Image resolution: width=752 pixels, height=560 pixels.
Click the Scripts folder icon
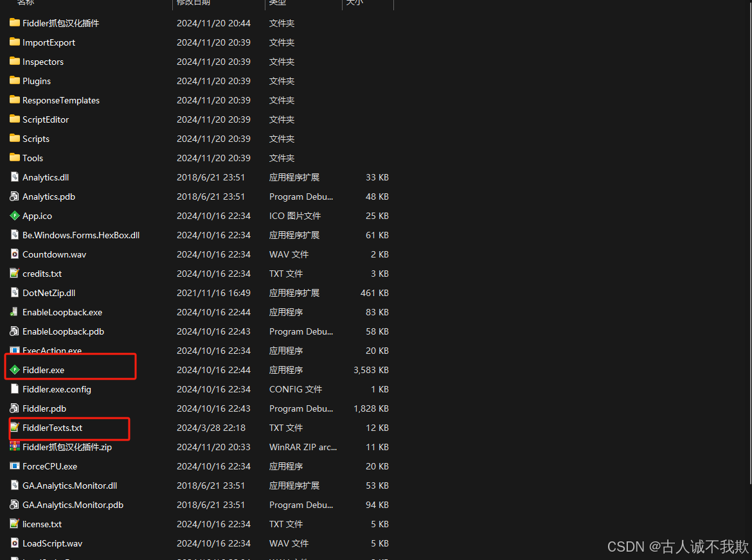coord(15,138)
